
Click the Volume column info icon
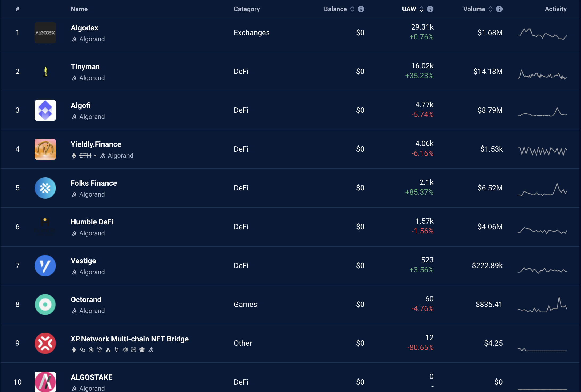pos(499,9)
